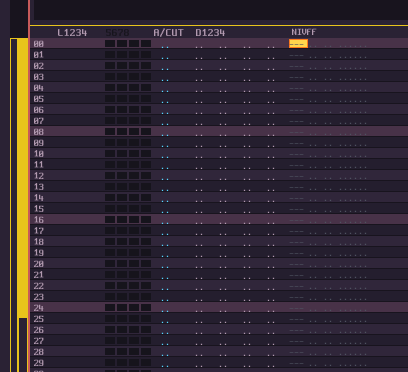Toggle channel 5 box in row 28
This screenshot has width=408, height=372.
(110, 351)
